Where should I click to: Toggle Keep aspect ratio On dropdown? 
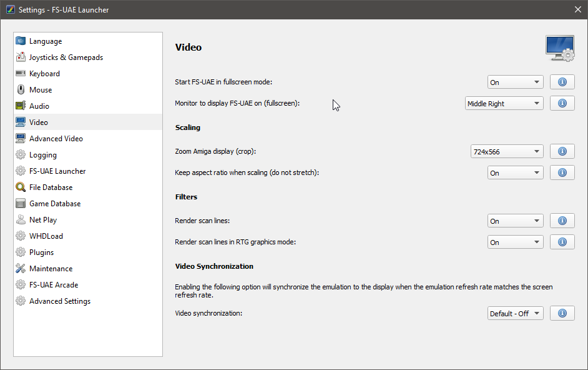[515, 172]
